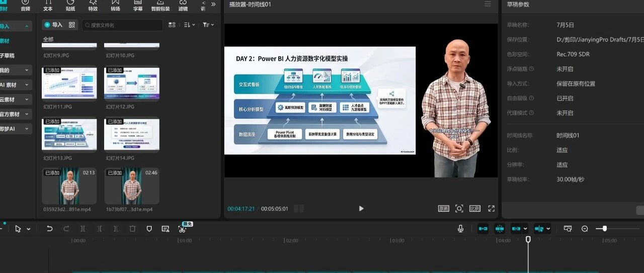Image resolution: width=644 pixels, height=273 pixels.
Task: Click the audio waveform icon beside the timecode
Action: [x=298, y=209]
